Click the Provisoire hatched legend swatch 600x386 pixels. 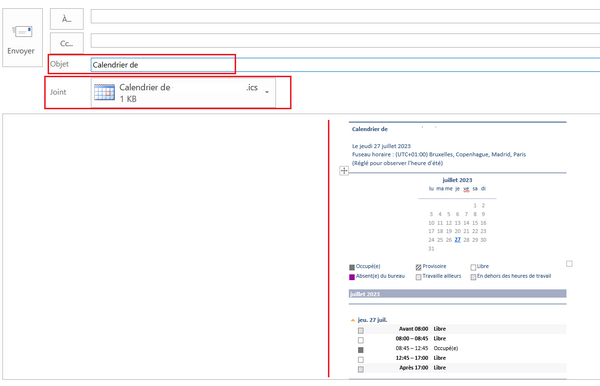[x=418, y=267]
